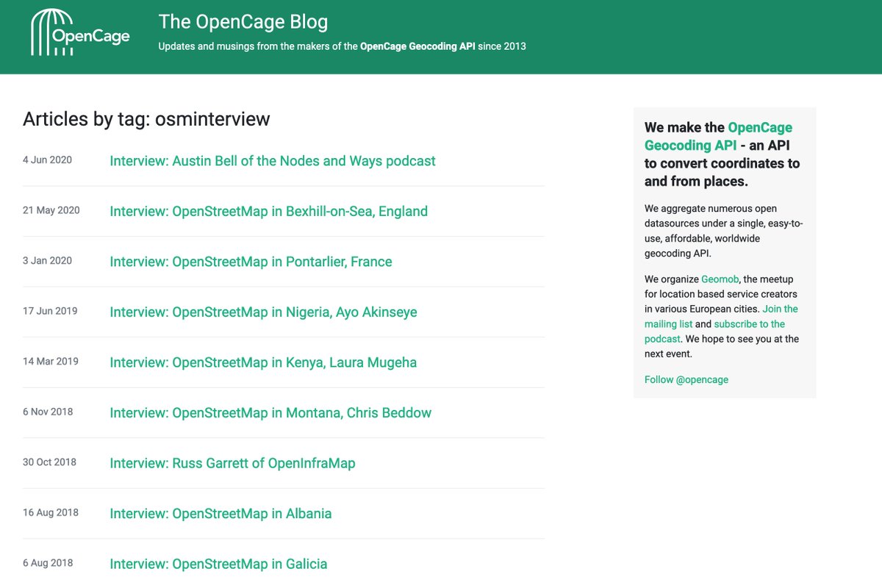882x588 pixels.
Task: Open the Kenya Laura Mugeha interview
Action: click(x=262, y=362)
